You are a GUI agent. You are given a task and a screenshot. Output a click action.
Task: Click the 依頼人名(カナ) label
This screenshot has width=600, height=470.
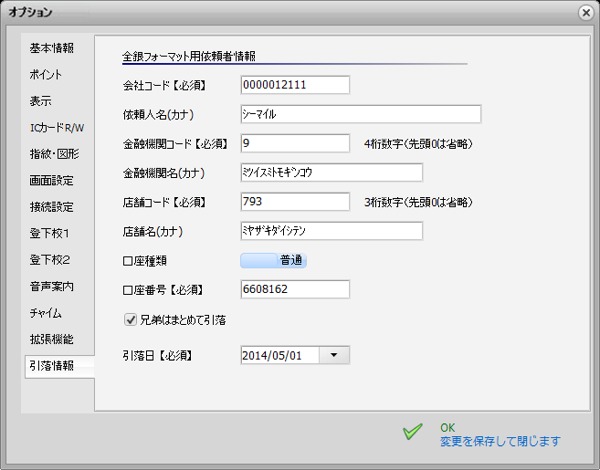[x=158, y=115]
